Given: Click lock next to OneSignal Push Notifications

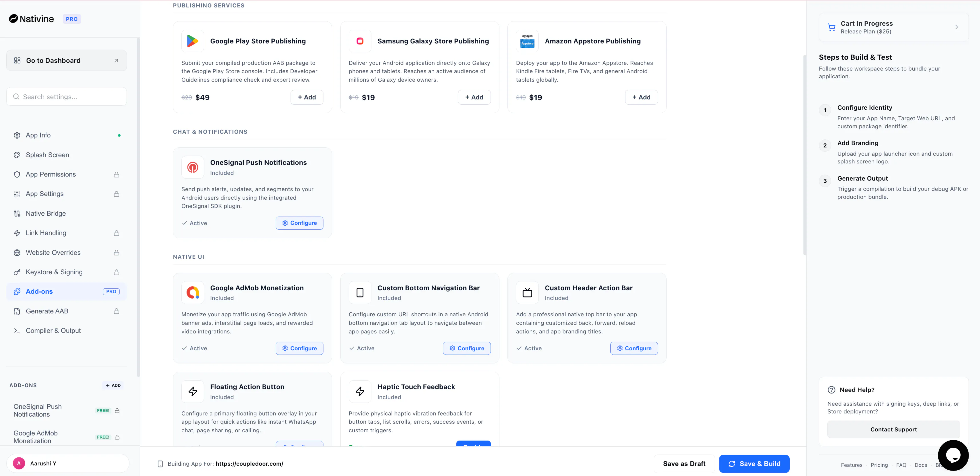Looking at the screenshot, I should pyautogui.click(x=117, y=411).
